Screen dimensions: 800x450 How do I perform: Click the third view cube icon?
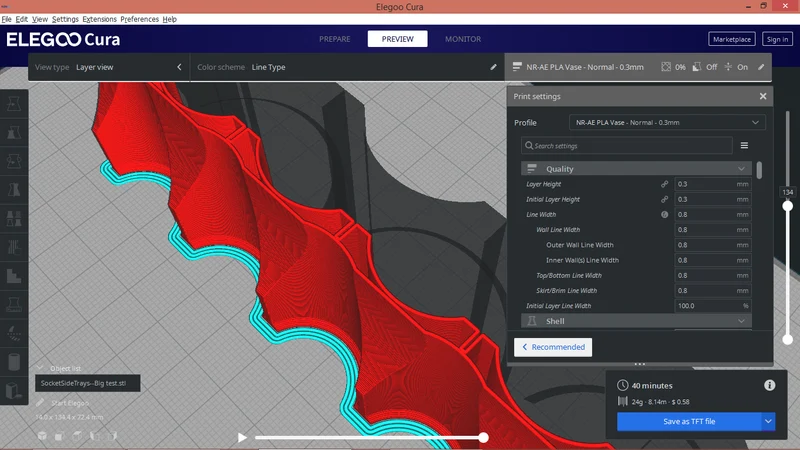77,436
